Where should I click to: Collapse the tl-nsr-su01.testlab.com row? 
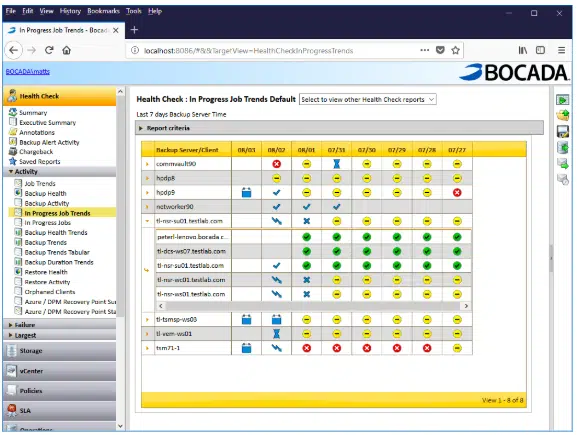[x=147, y=221]
